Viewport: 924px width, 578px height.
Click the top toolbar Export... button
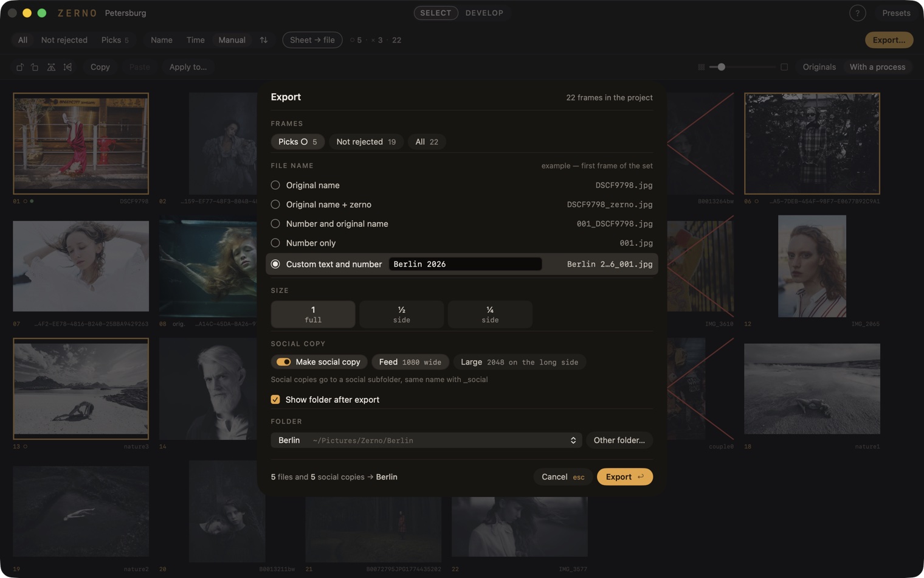pyautogui.click(x=889, y=40)
